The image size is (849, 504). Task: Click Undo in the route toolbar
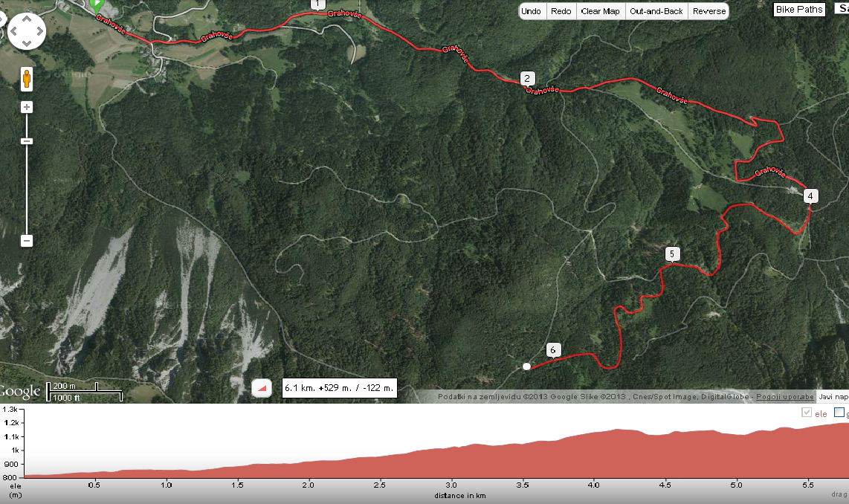point(531,11)
